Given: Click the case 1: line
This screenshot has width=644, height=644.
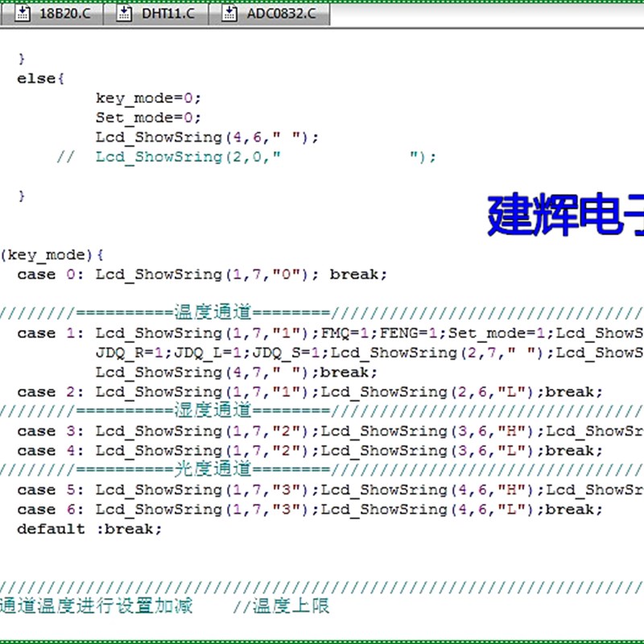Looking at the screenshot, I should point(330,333).
